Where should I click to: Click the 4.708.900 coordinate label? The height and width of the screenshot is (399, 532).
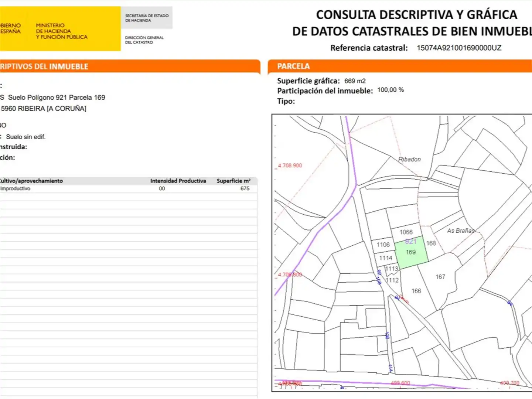coord(290,166)
